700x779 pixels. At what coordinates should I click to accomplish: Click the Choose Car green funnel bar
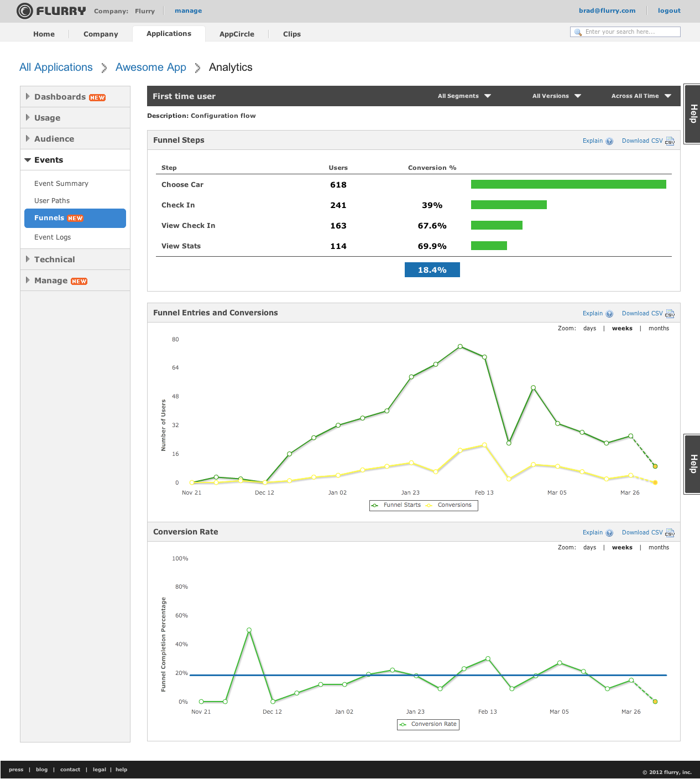(x=568, y=184)
